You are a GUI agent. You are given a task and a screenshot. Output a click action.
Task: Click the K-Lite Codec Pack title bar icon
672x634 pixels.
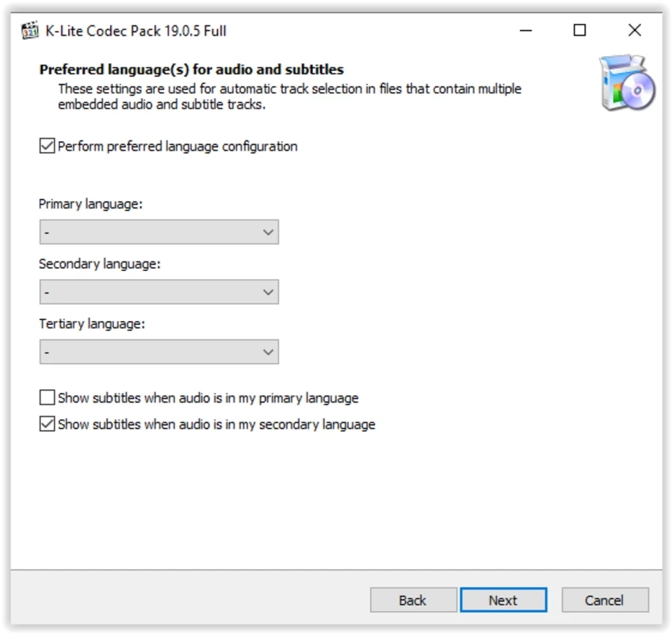[x=29, y=31]
